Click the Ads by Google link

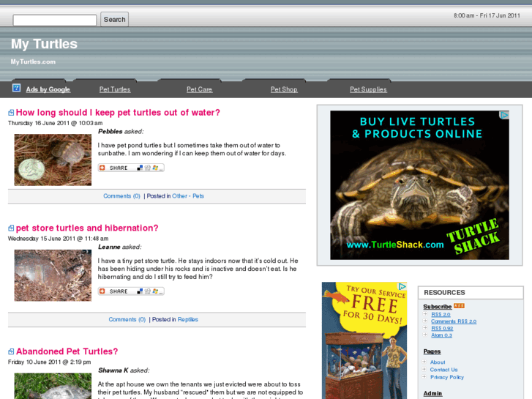coord(48,89)
